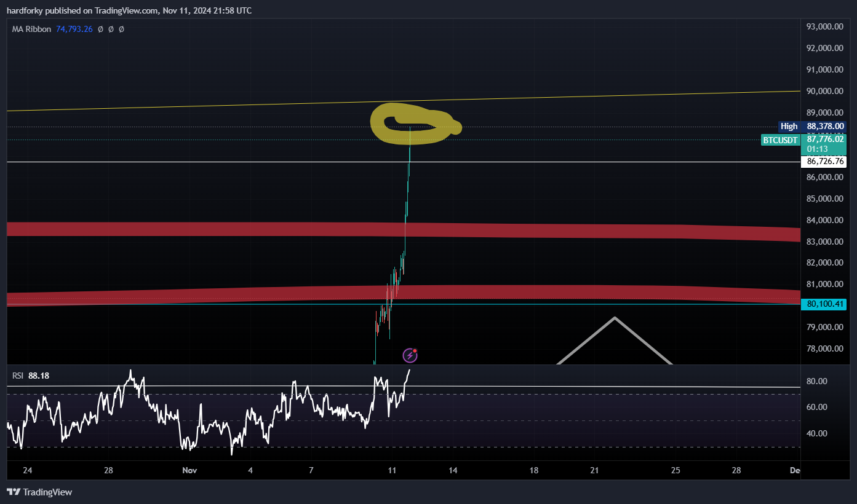The width and height of the screenshot is (857, 504).
Task: Click the 90,000.00 price axis label
Action: 825,91
